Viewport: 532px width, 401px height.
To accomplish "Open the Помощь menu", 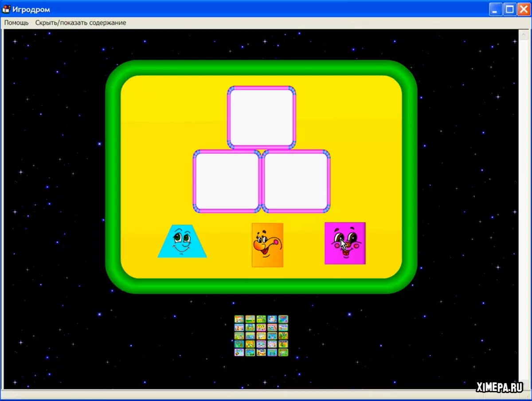I will (16, 23).
